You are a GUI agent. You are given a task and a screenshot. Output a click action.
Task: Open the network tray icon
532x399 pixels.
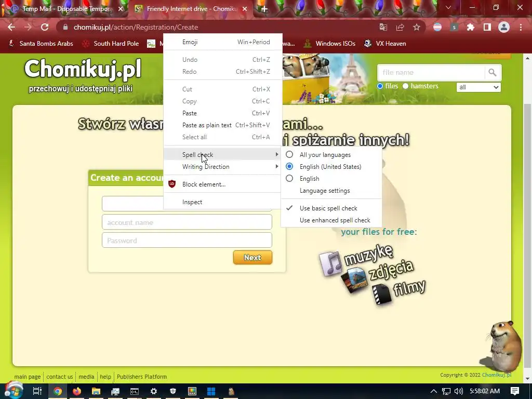(x=446, y=391)
